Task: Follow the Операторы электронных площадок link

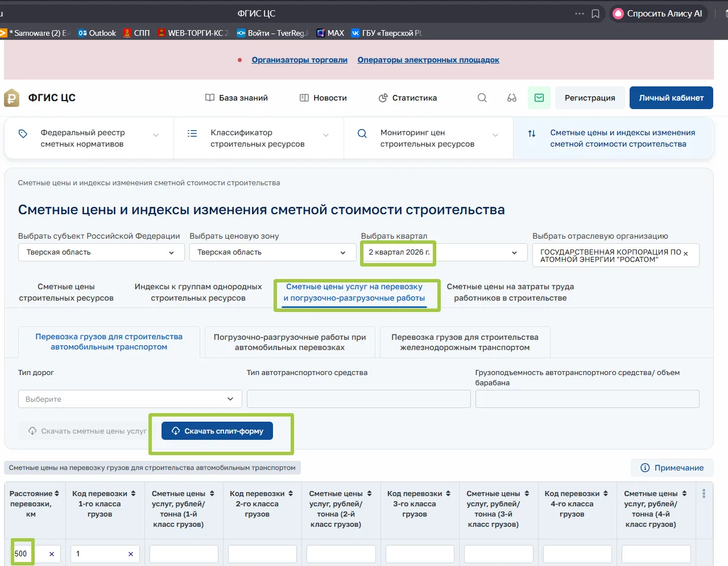Action: [428, 60]
